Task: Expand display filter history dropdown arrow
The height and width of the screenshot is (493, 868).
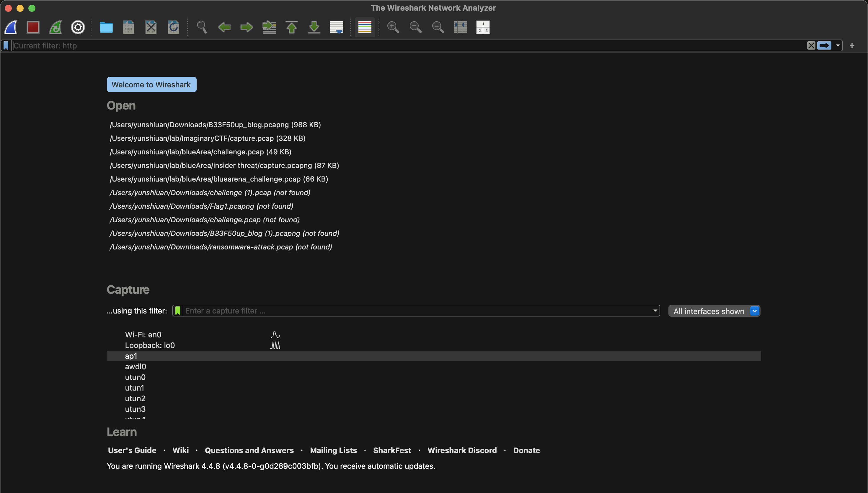Action: pyautogui.click(x=838, y=45)
